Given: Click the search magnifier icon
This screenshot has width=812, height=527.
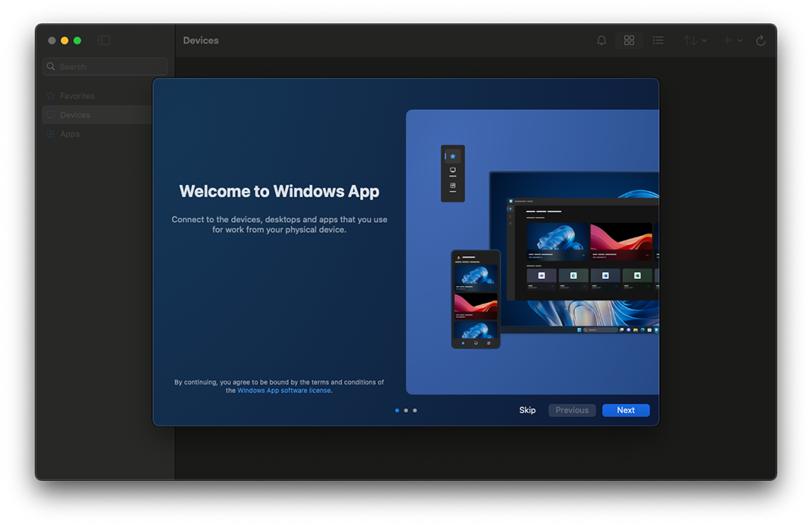Looking at the screenshot, I should click(x=51, y=67).
